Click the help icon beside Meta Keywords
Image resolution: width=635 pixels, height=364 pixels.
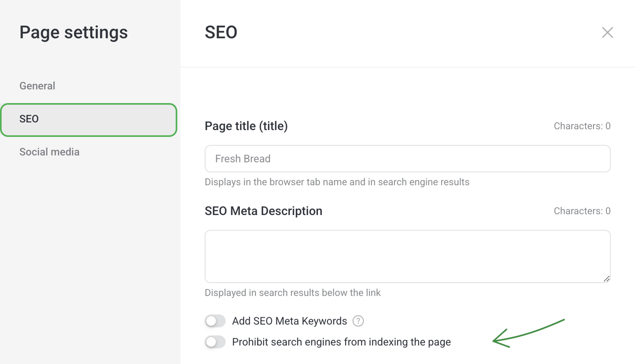358,321
